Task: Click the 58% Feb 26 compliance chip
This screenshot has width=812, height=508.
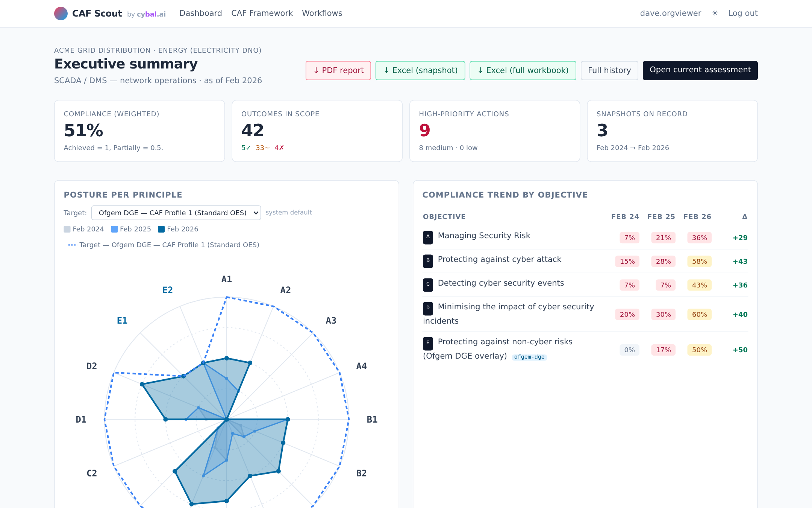Action: pyautogui.click(x=699, y=262)
